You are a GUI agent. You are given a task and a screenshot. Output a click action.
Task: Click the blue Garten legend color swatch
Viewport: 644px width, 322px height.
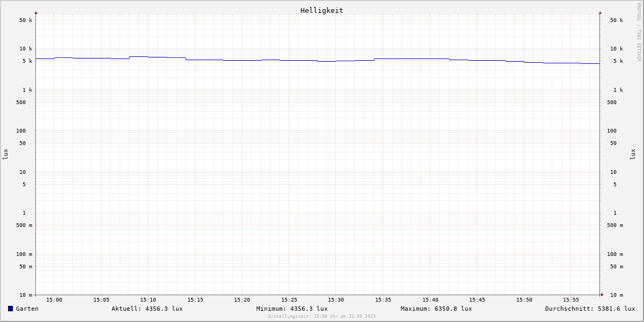10,309
